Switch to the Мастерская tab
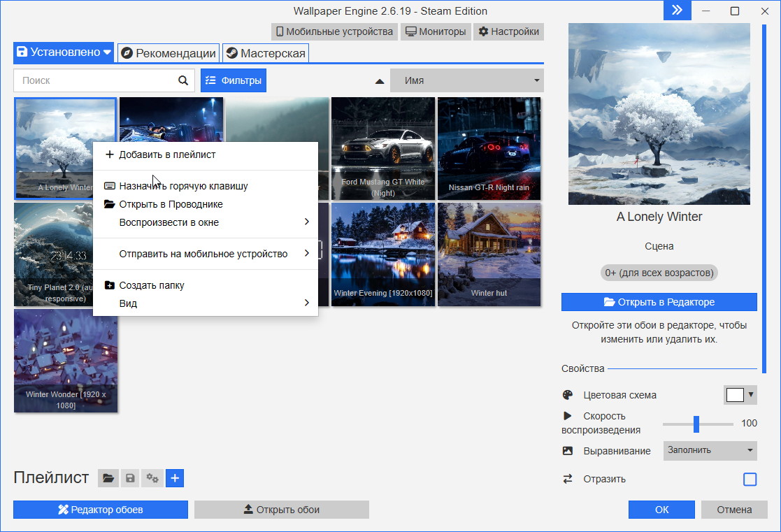Image resolution: width=781 pixels, height=532 pixels. point(266,53)
